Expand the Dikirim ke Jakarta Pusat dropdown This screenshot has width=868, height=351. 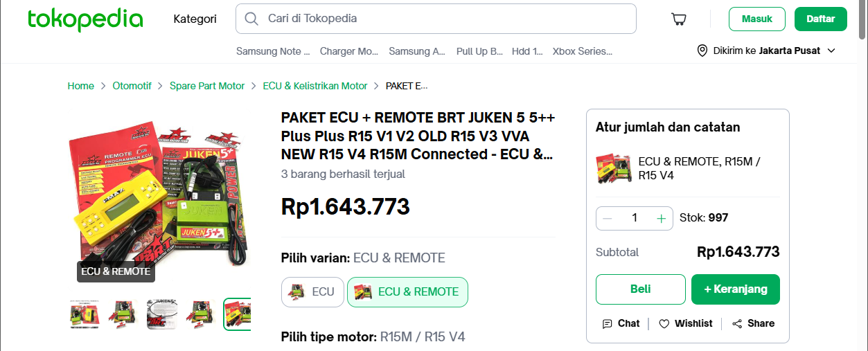766,51
